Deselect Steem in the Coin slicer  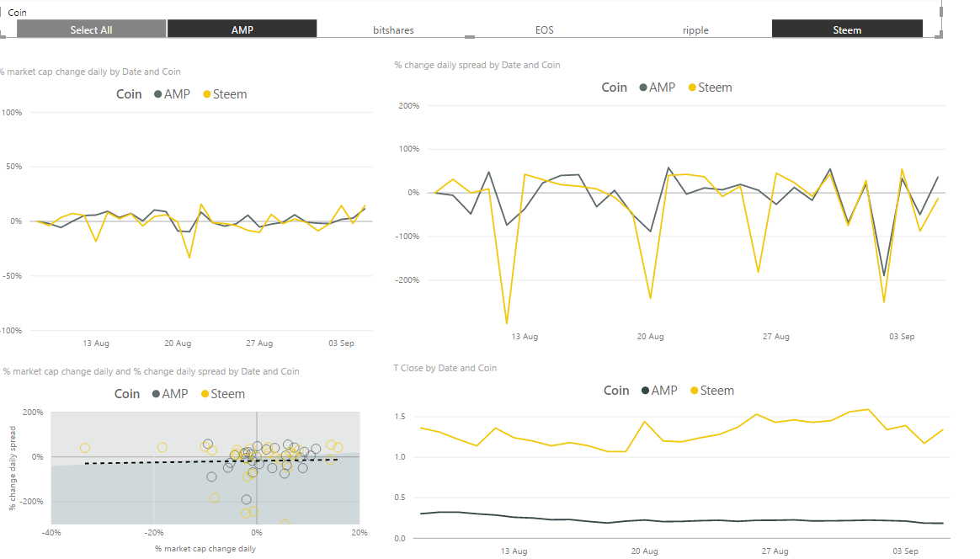click(x=847, y=29)
